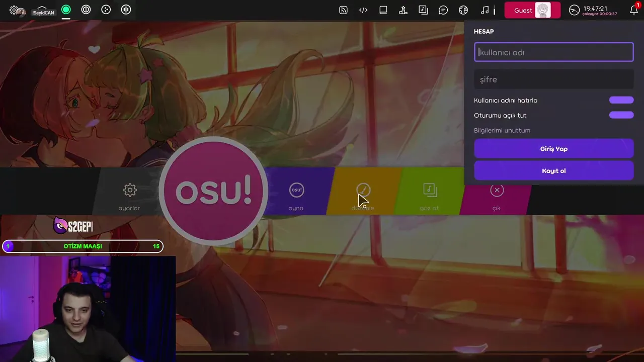Select the oyna menu button
The width and height of the screenshot is (644, 362).
pos(296,196)
